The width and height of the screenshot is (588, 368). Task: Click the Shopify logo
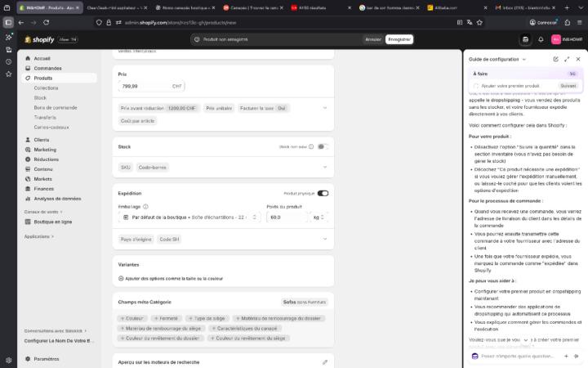coord(39,39)
